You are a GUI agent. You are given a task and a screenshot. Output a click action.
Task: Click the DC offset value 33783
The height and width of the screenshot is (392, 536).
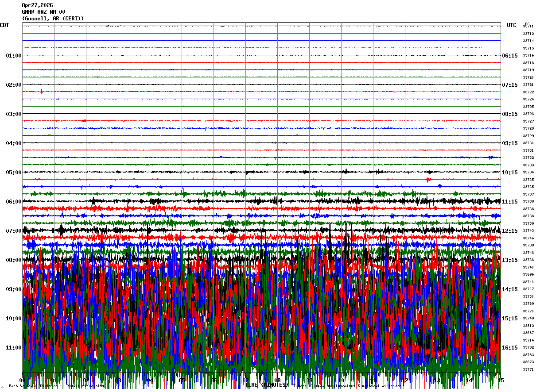coord(528,355)
